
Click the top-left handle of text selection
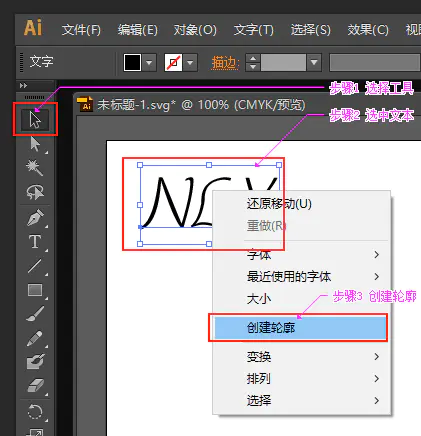(140, 165)
